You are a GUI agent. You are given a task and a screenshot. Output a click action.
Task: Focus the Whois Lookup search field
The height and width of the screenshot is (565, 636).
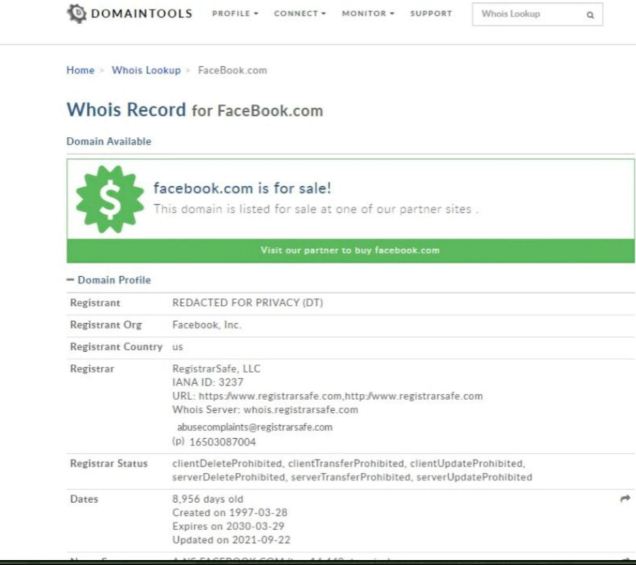pyautogui.click(x=537, y=14)
